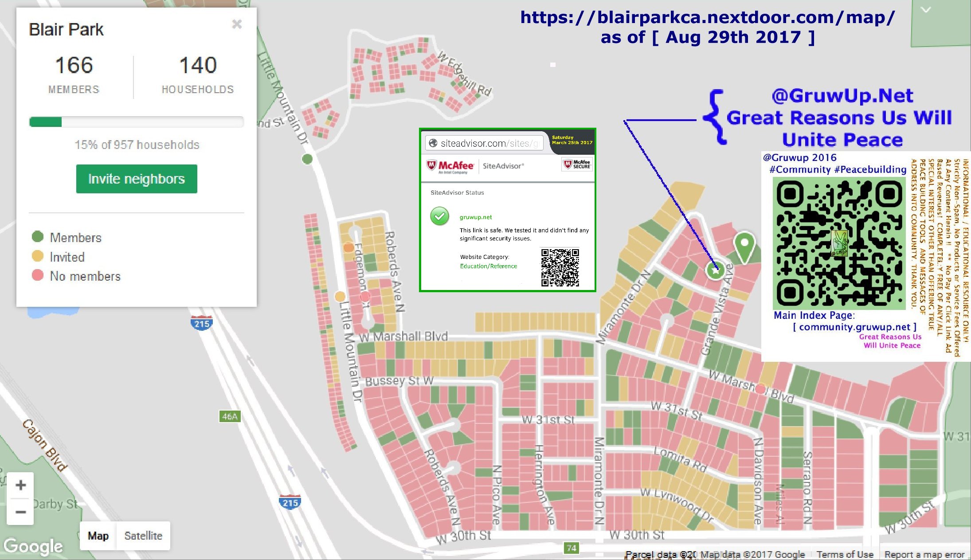Viewport: 971px width, 560px height.
Task: Click the globe icon in the address bar
Action: tap(433, 143)
